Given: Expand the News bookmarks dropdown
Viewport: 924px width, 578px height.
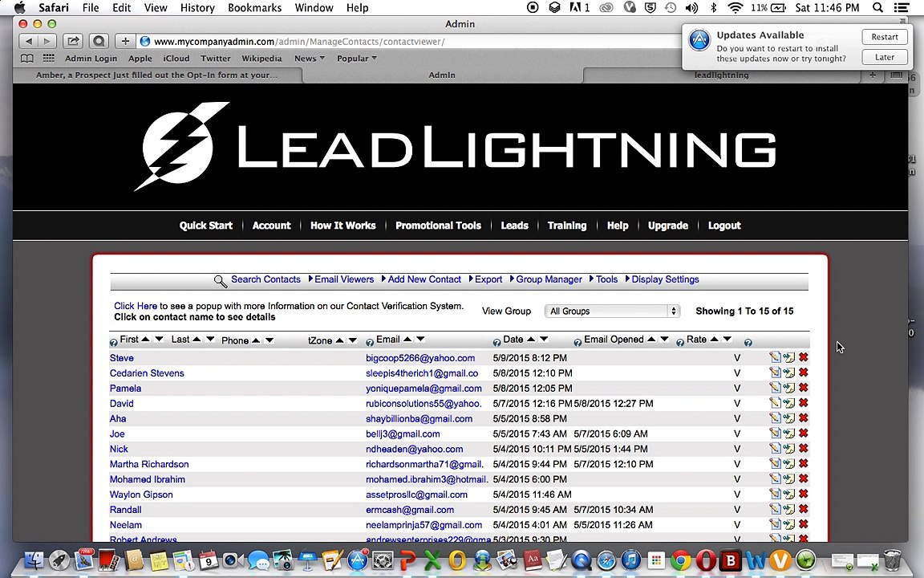Looking at the screenshot, I should coord(310,59).
